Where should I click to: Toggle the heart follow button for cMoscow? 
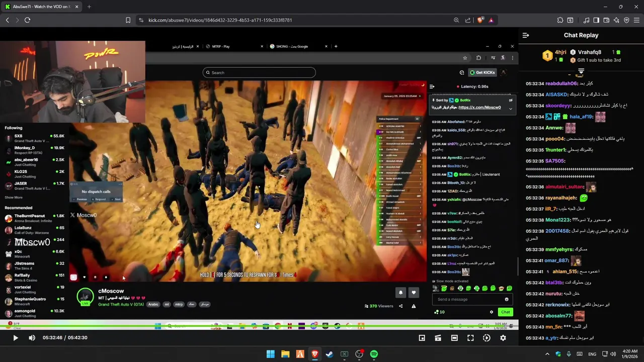point(414,292)
